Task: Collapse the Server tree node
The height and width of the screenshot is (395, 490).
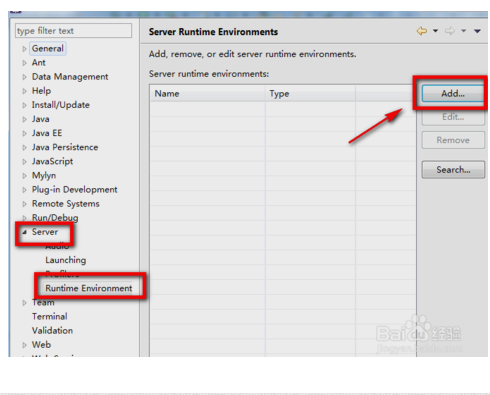Action: (x=24, y=232)
